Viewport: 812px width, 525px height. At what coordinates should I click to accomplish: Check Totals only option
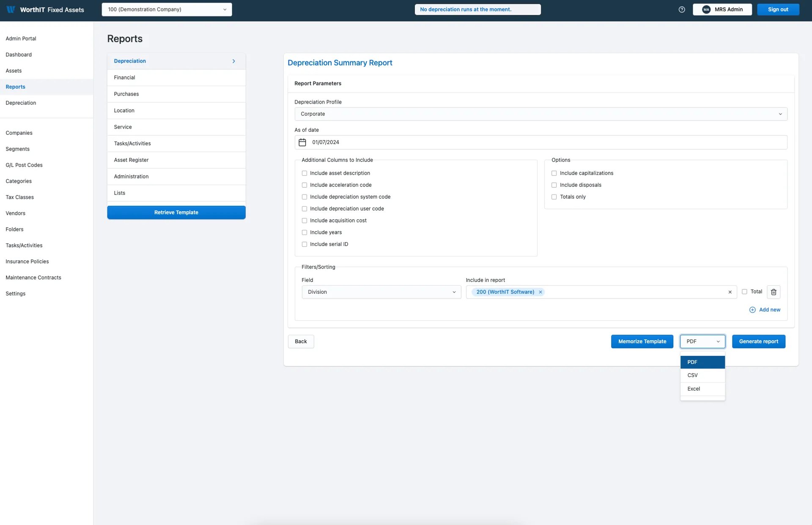pos(554,197)
